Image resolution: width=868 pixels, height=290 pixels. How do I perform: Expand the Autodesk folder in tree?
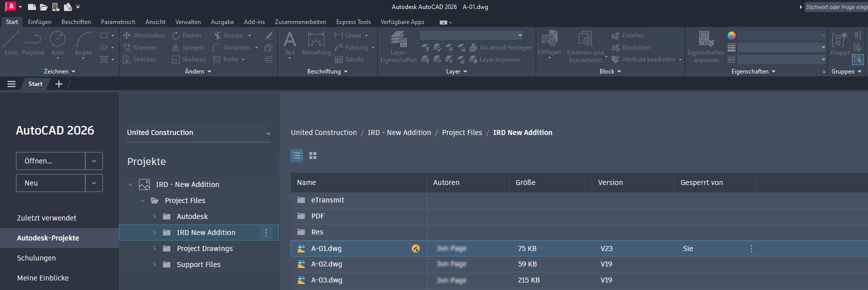pyautogui.click(x=154, y=216)
